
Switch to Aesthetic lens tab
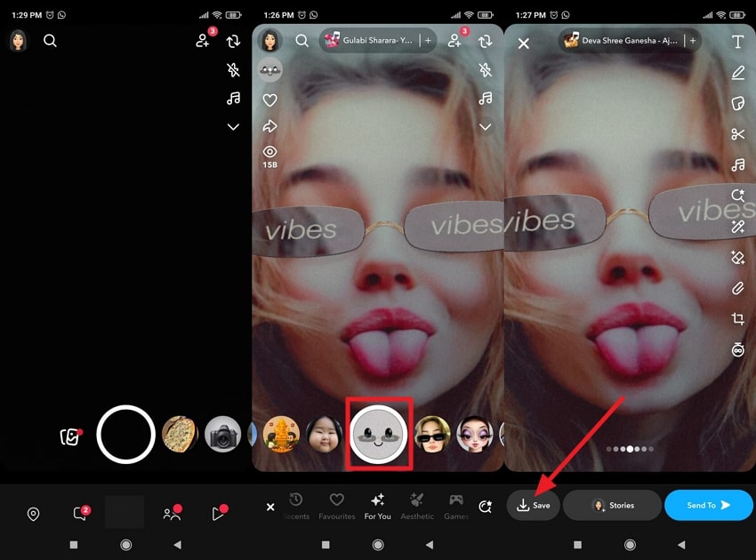click(417, 506)
